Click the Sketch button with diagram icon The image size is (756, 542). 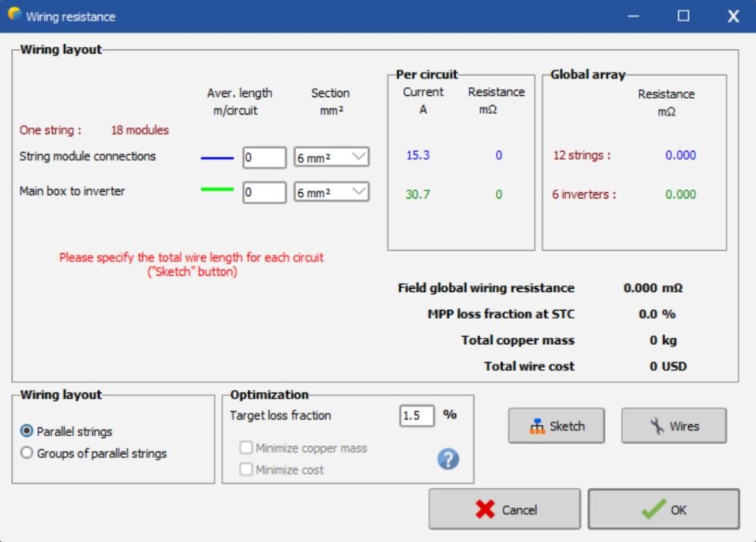click(x=556, y=426)
